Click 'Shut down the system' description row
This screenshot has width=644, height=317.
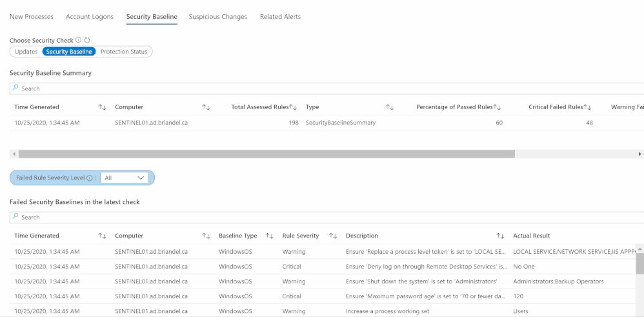[422, 281]
